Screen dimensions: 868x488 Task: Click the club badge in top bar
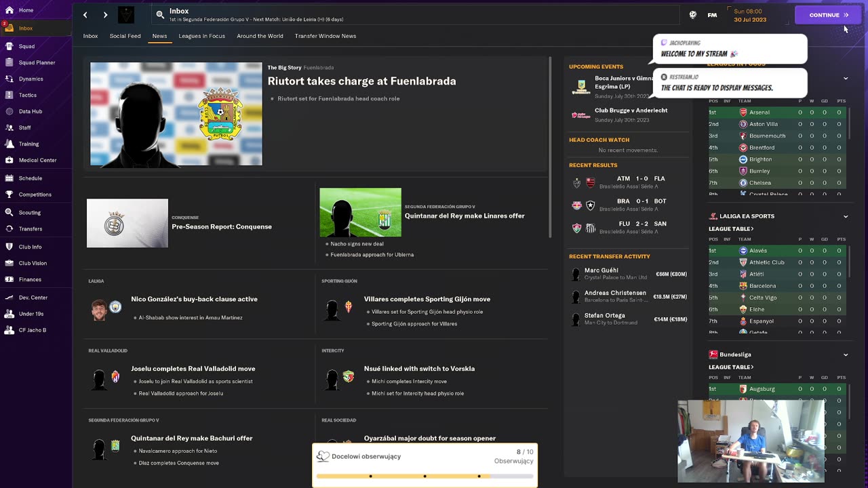(x=126, y=15)
